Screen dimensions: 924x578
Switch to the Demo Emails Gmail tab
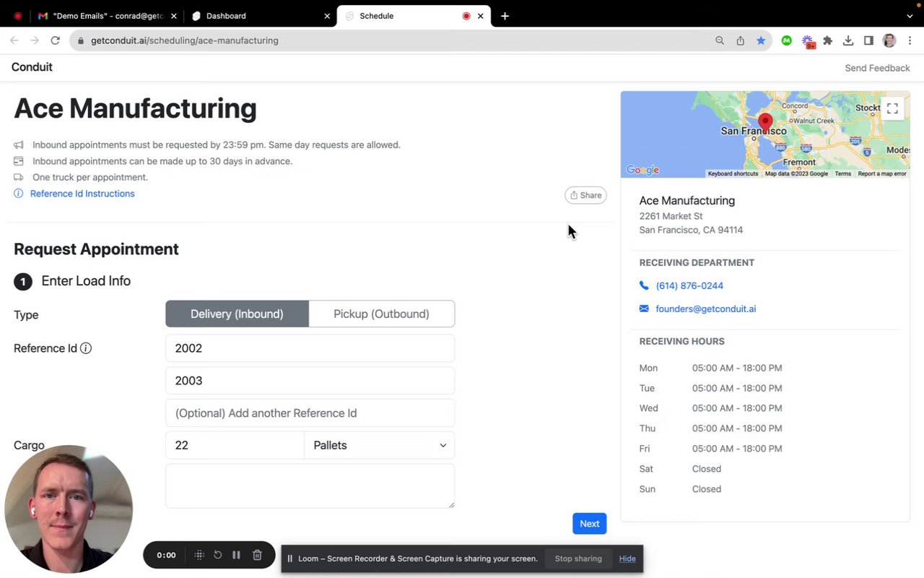tap(108, 16)
